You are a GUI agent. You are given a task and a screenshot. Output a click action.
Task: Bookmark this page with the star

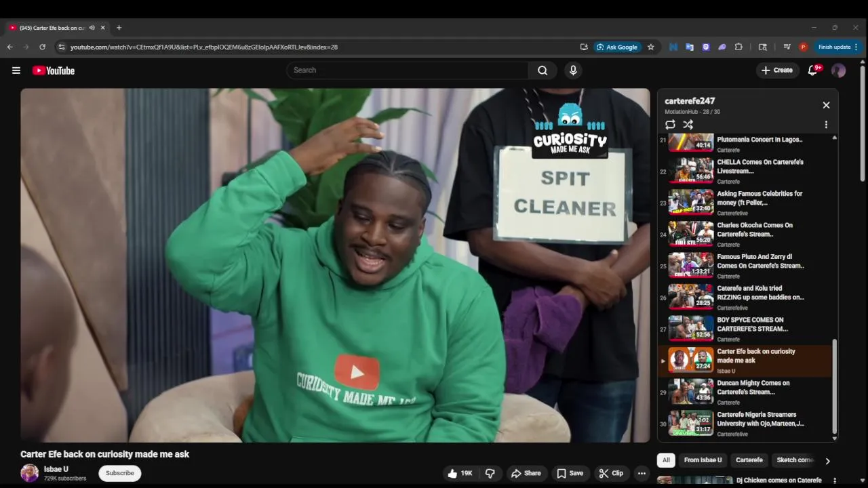click(x=651, y=47)
